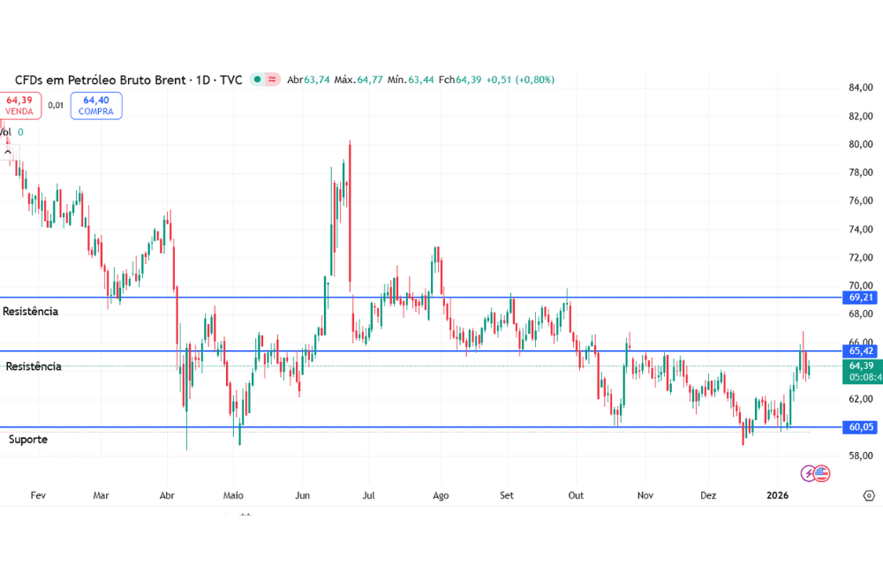
Task: Click the VENDA 64,39 sell button
Action: tap(19, 106)
